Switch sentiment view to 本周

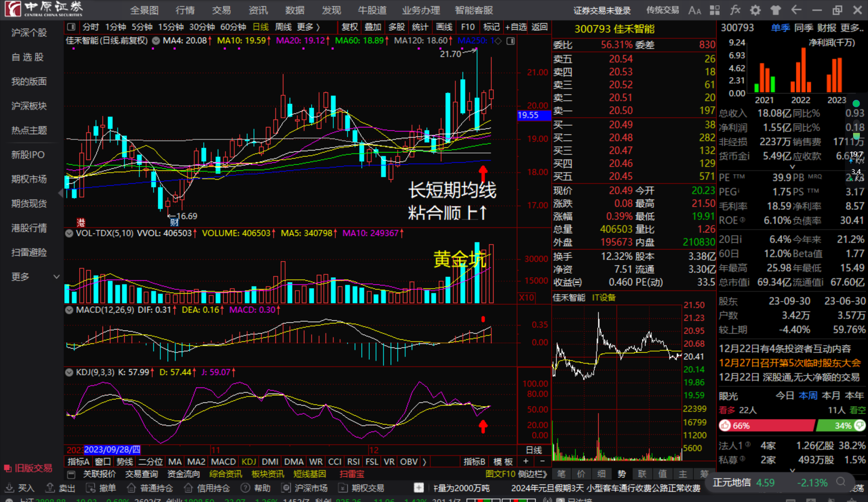(808, 395)
